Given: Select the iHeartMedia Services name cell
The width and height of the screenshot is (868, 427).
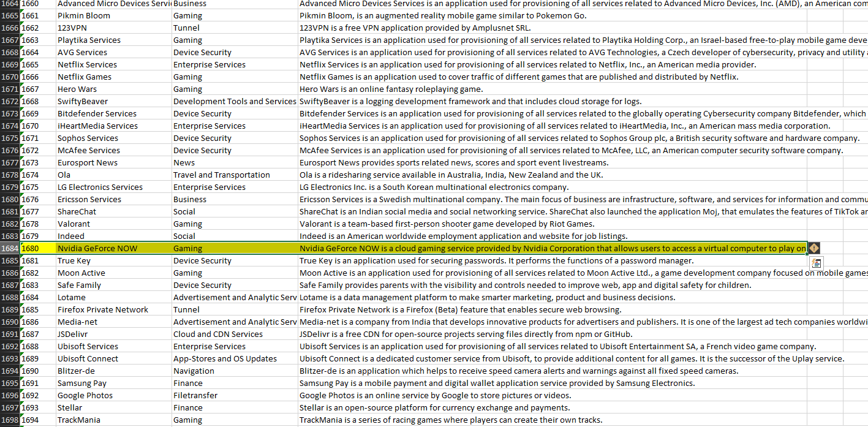Looking at the screenshot, I should click(114, 126).
